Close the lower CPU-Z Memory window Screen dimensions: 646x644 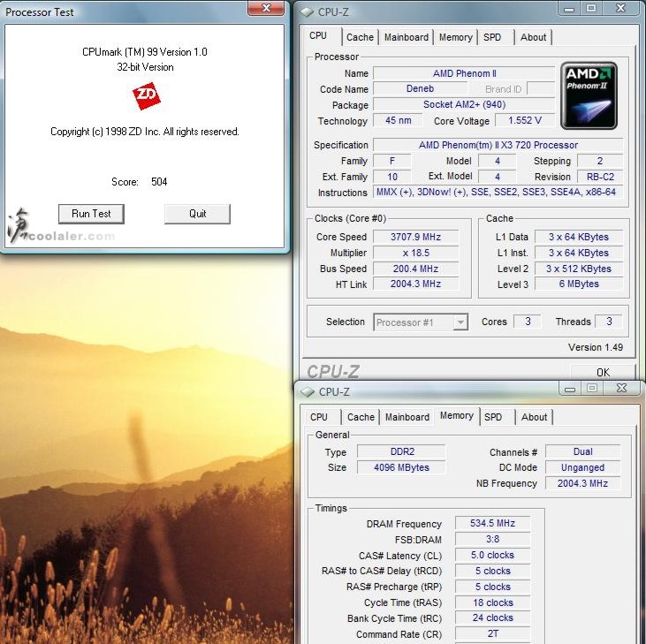point(621,388)
